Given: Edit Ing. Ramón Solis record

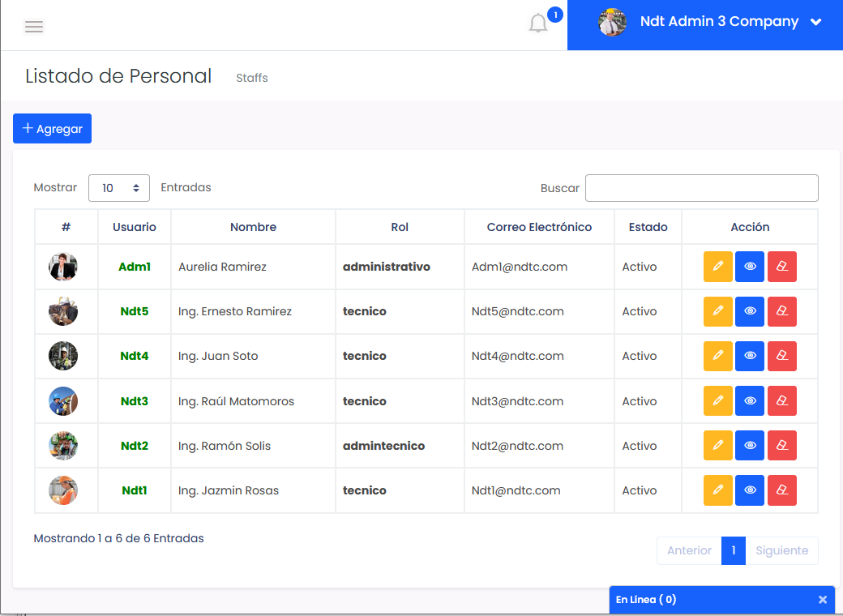Looking at the screenshot, I should (717, 446).
